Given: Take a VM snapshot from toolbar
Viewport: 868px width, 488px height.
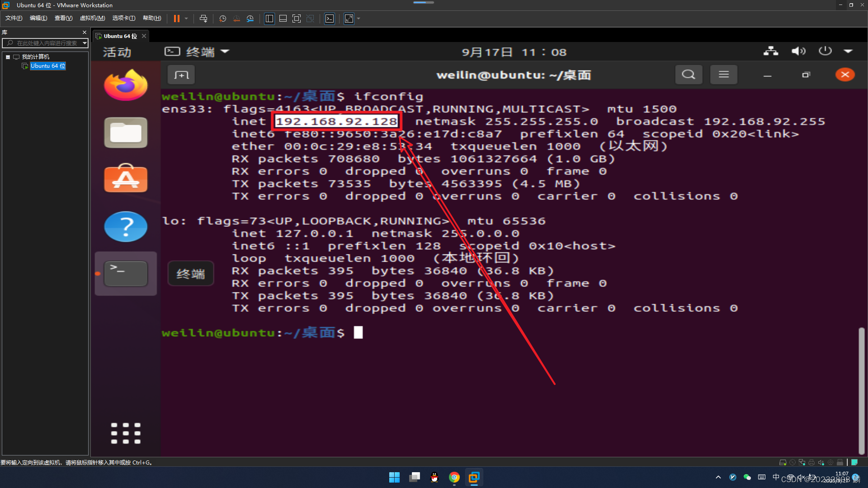Looking at the screenshot, I should tap(222, 19).
